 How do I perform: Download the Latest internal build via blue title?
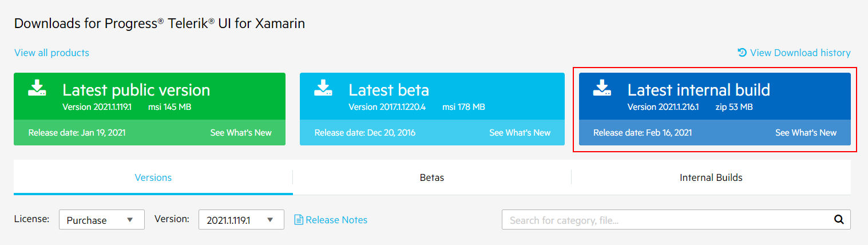click(699, 90)
